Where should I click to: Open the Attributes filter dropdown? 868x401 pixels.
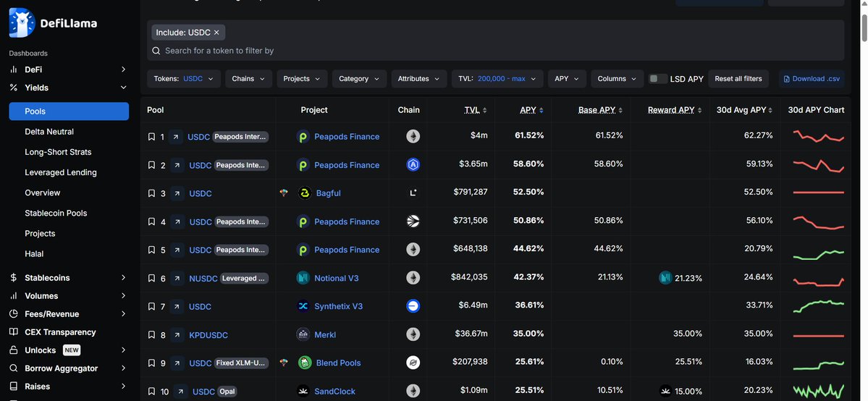tap(419, 79)
